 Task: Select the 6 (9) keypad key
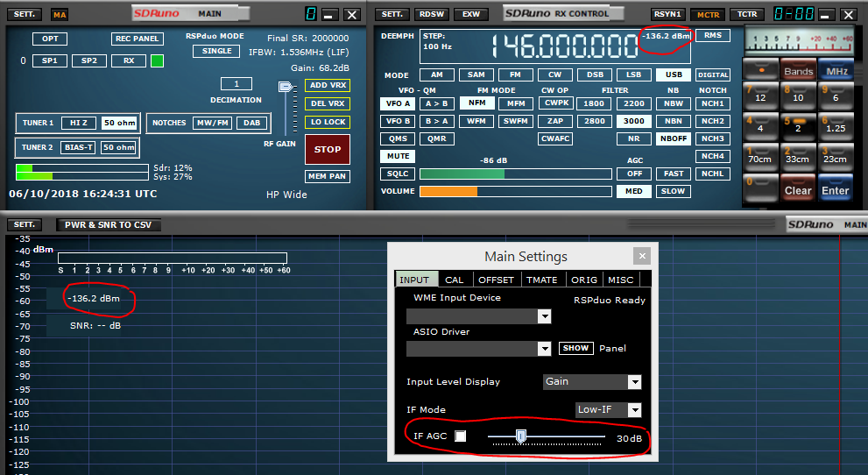836,96
